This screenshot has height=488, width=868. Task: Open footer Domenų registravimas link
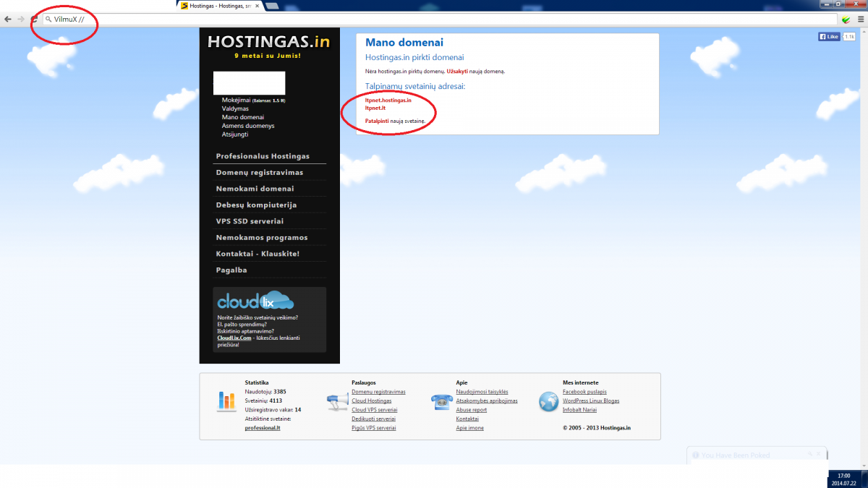point(378,392)
